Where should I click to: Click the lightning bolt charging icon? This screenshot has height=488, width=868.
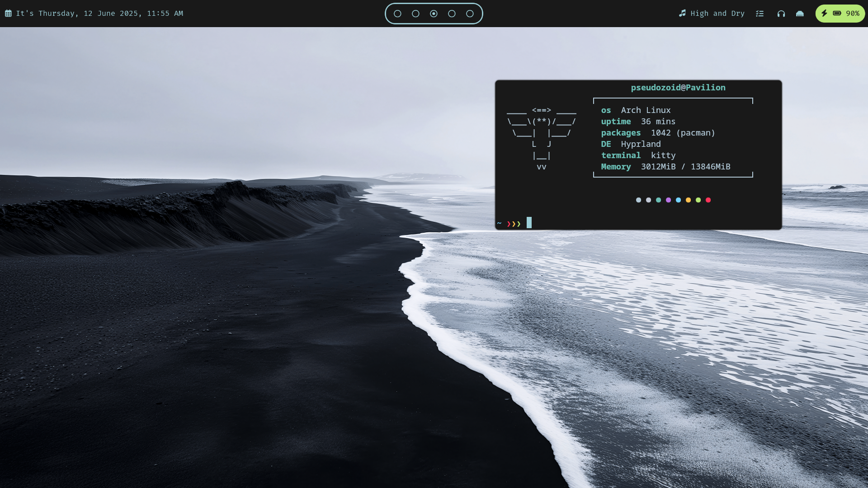tap(824, 13)
